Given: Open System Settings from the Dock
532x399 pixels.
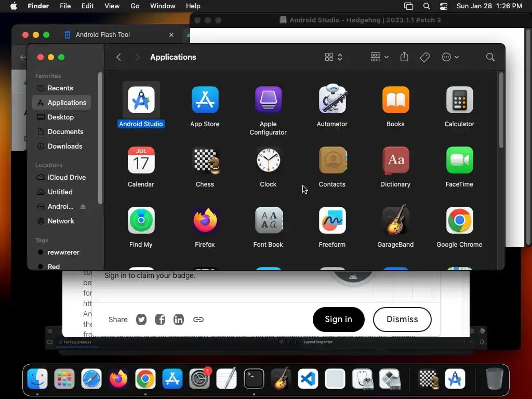Looking at the screenshot, I should pos(199,379).
